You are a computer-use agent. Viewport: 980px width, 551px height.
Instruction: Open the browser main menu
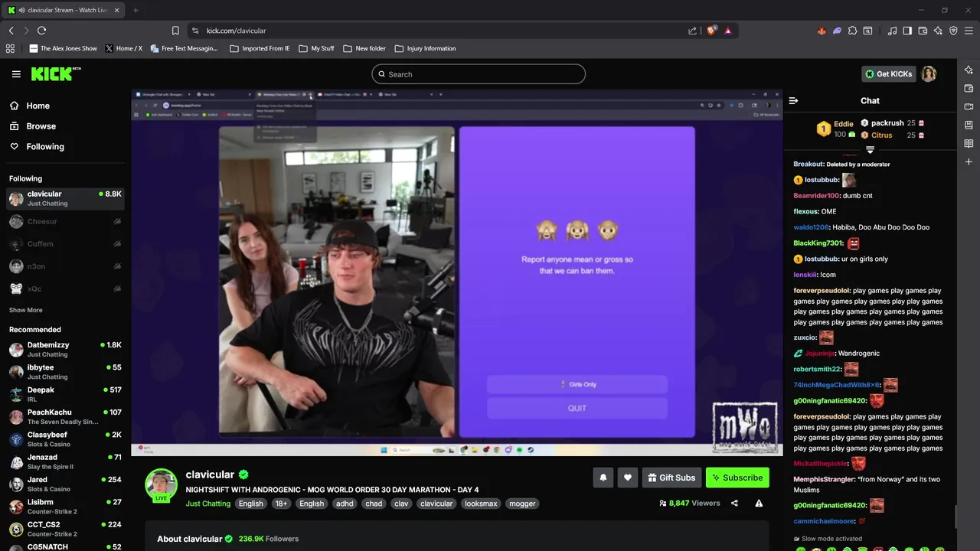tap(969, 31)
